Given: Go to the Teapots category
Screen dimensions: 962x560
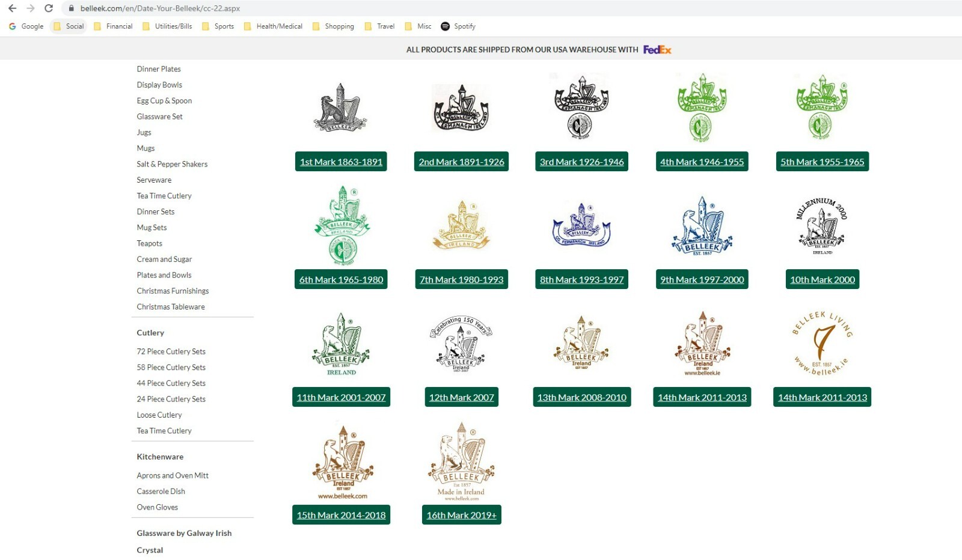Looking at the screenshot, I should coord(149,243).
